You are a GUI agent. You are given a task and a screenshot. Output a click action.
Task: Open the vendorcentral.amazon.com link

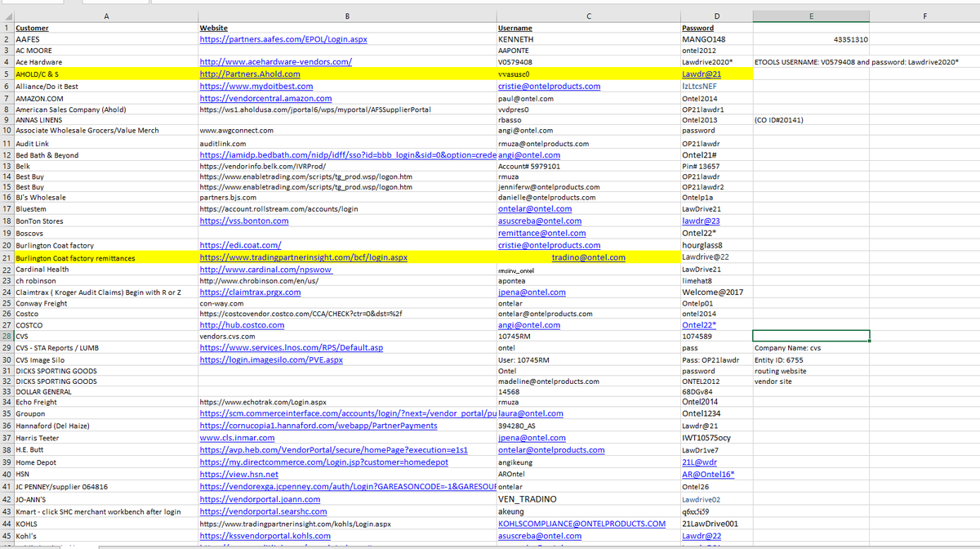pyautogui.click(x=265, y=98)
